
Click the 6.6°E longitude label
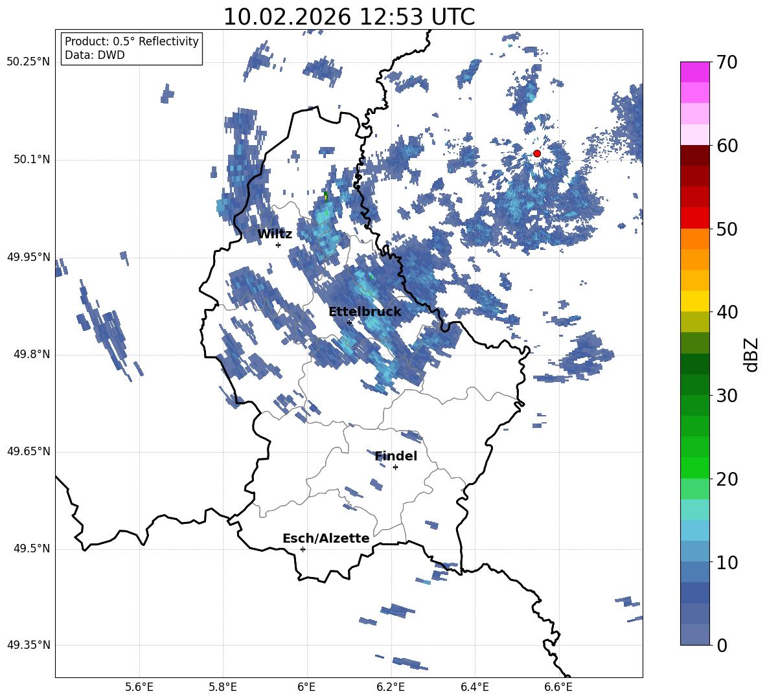pos(558,687)
